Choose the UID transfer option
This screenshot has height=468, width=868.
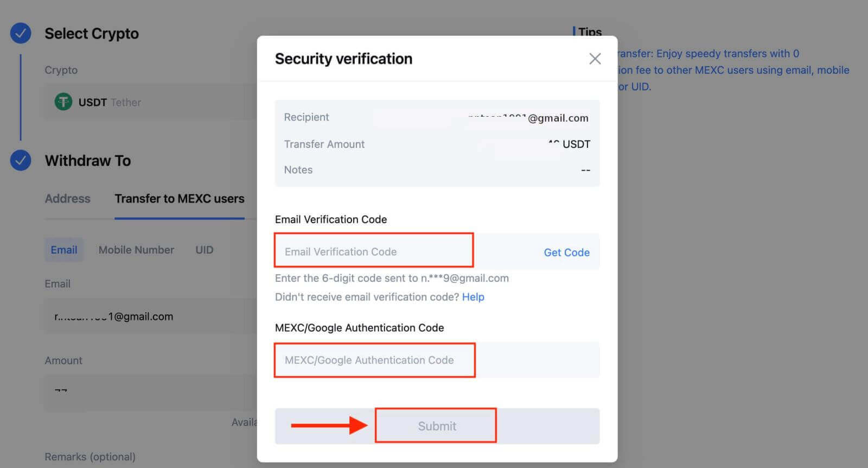(x=205, y=250)
